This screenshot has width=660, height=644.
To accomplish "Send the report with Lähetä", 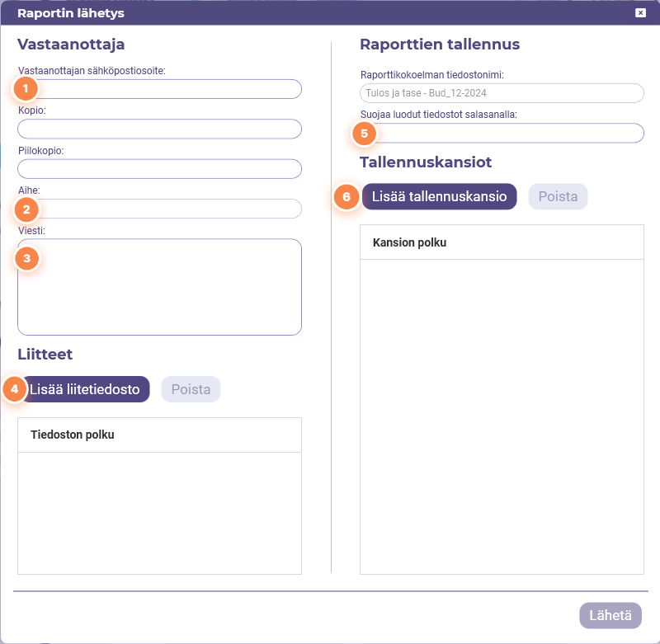I will click(x=610, y=615).
